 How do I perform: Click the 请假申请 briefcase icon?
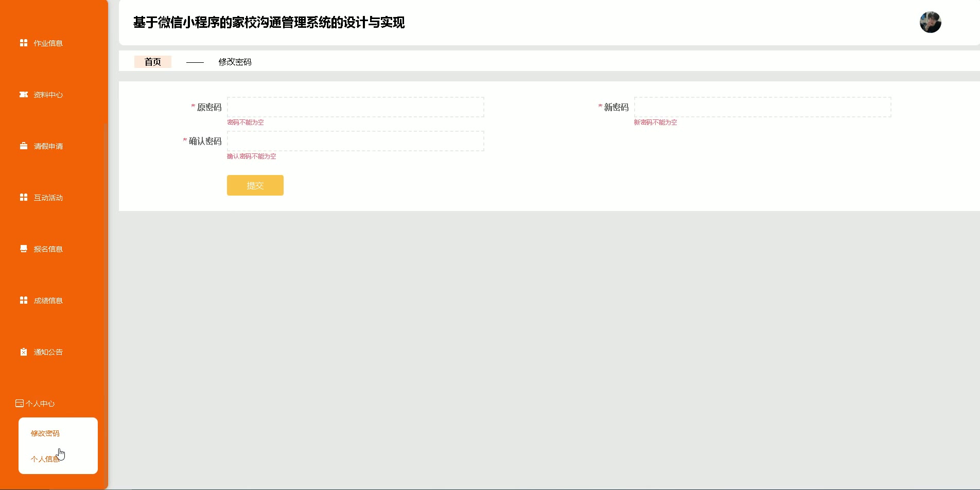(x=24, y=146)
